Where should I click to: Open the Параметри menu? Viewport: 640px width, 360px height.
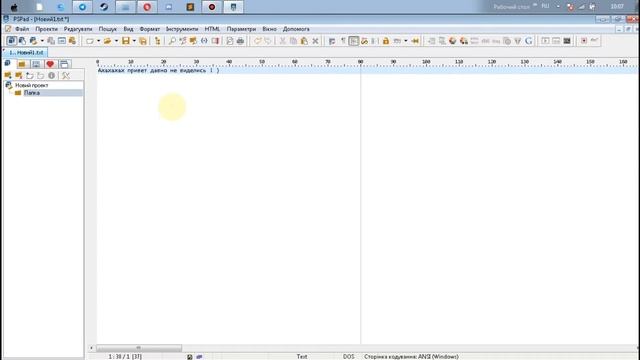241,29
